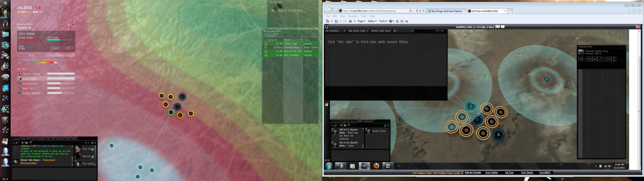Sort Overview by Distance column
Image resolution: width=644 pixels, height=181 pixels.
[275, 40]
